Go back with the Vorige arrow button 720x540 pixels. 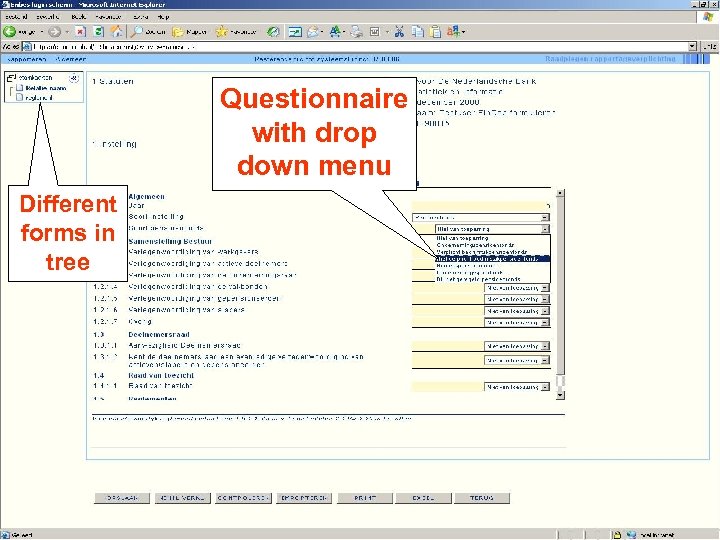[18, 32]
